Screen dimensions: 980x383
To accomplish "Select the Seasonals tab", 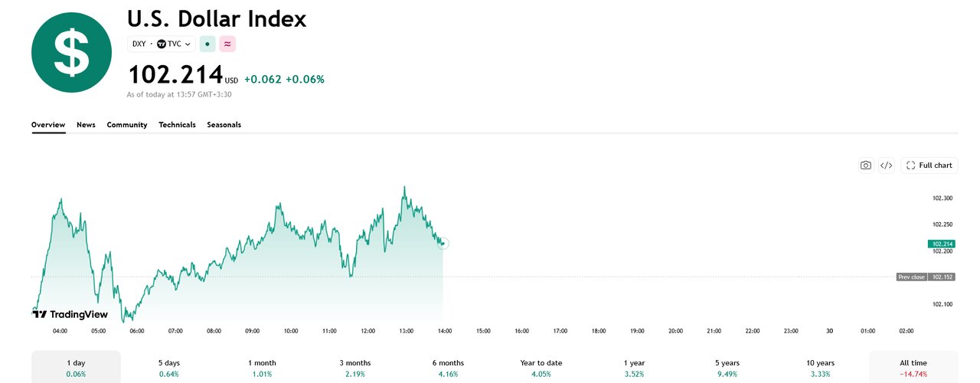I will pyautogui.click(x=224, y=125).
